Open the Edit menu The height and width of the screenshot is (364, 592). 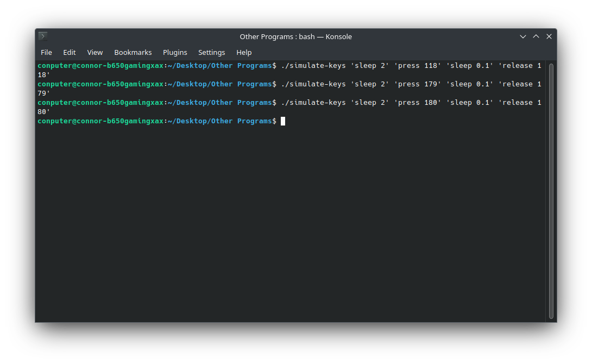coord(70,53)
